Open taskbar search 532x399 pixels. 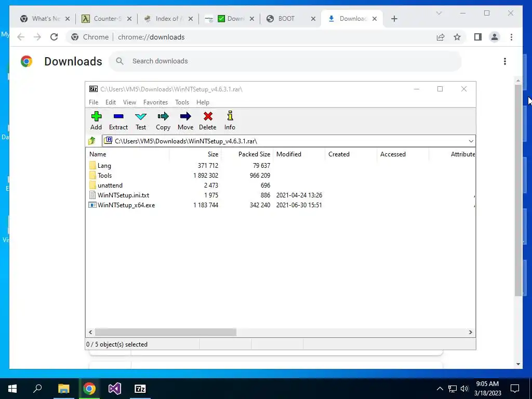37,389
